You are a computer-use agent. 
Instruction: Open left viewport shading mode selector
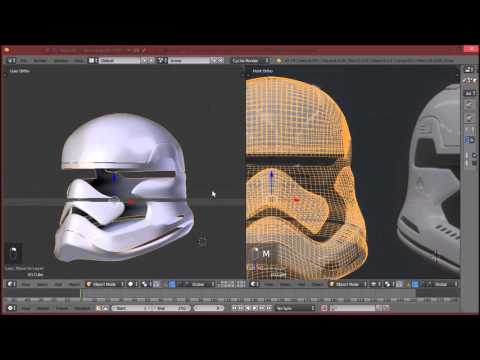coord(132,284)
